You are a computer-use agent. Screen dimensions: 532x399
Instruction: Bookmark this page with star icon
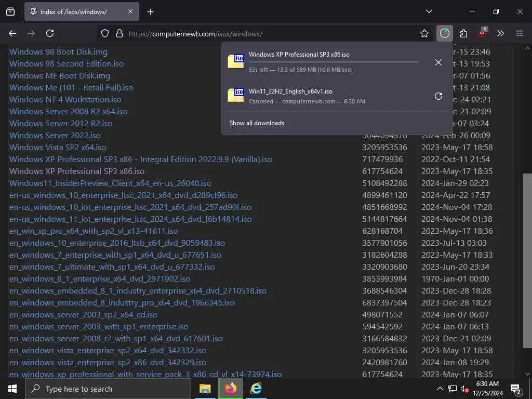(424, 34)
